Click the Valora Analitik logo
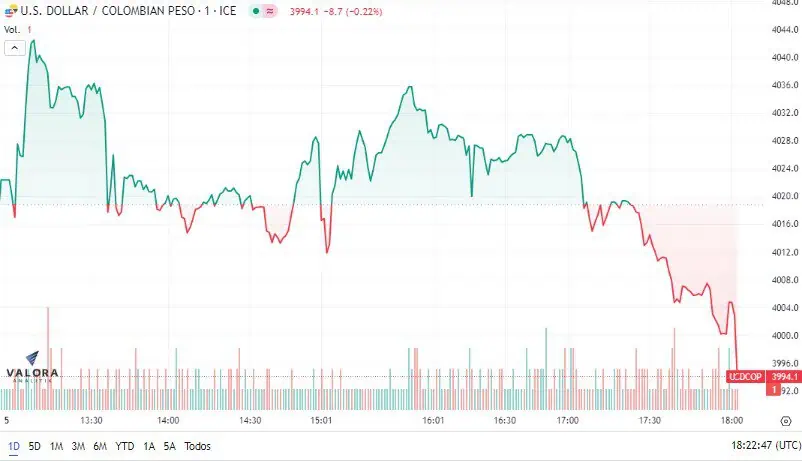This screenshot has height=461, width=802. point(32,367)
